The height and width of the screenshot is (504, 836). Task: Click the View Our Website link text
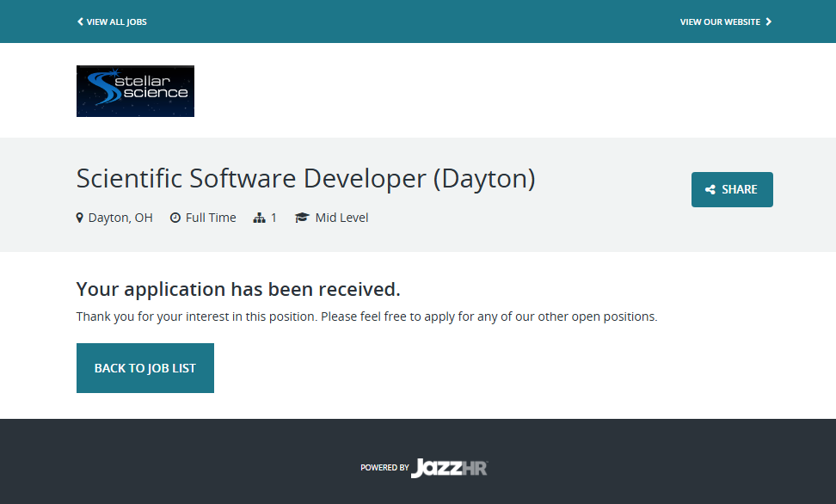coord(720,22)
